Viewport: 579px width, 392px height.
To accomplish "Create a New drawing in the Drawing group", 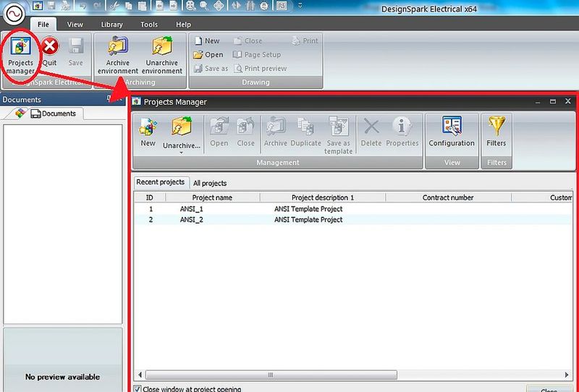I will pos(207,41).
